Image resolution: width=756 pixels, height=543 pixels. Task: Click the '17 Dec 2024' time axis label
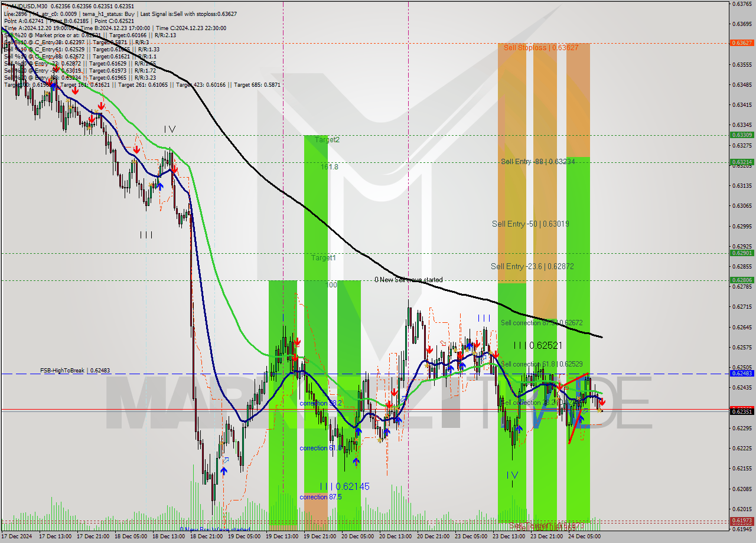click(18, 537)
